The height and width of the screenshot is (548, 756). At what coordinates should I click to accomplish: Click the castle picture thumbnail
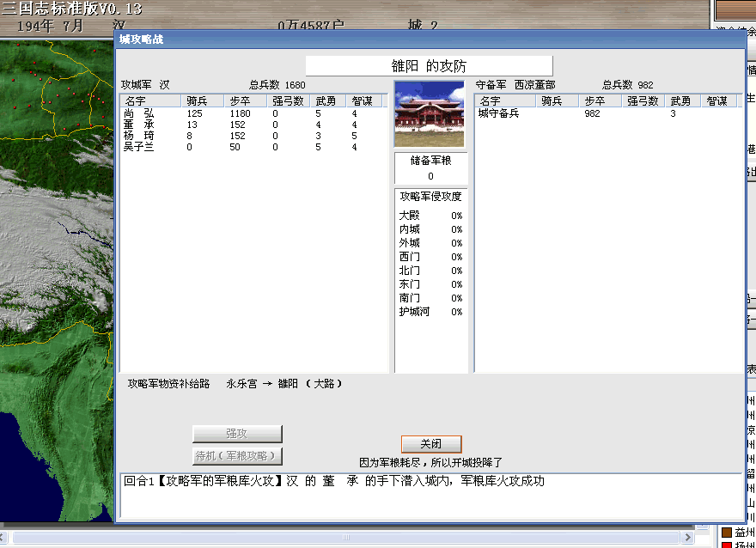(x=430, y=115)
